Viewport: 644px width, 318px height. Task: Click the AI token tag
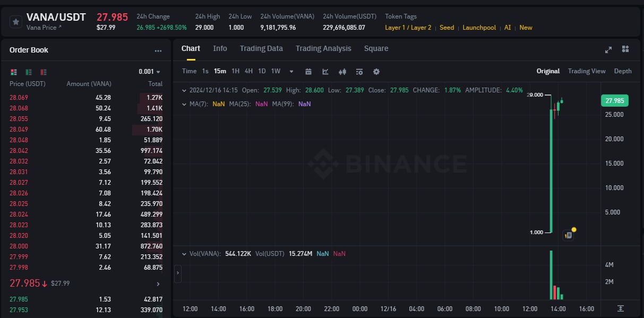508,28
